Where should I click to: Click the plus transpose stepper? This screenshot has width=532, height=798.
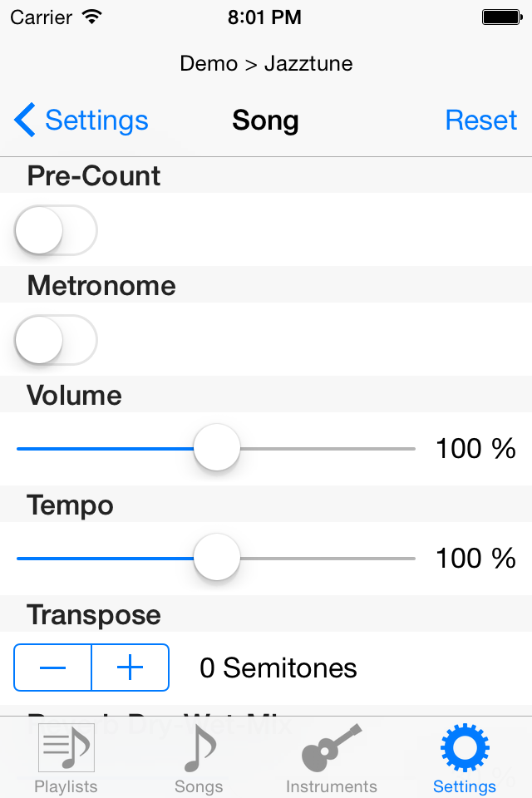click(x=131, y=667)
